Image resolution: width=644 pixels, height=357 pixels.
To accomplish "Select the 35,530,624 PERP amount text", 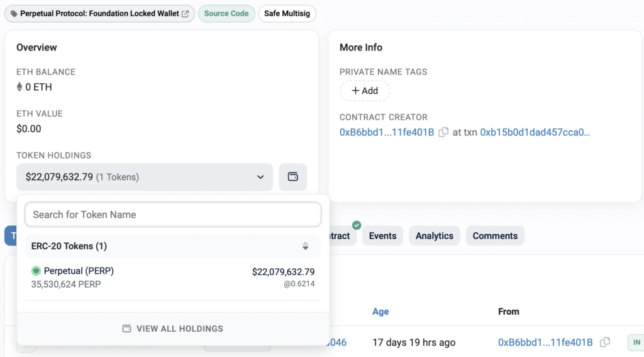I will click(x=65, y=284).
